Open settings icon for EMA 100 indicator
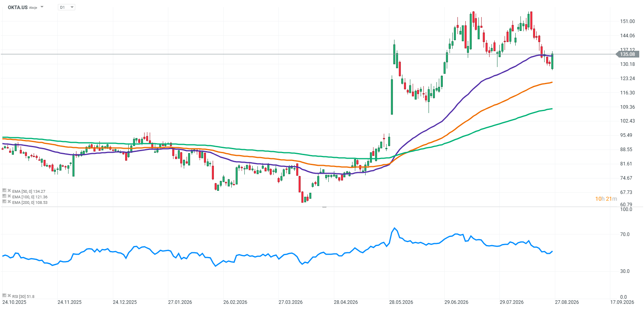644x309 pixels. [4, 196]
